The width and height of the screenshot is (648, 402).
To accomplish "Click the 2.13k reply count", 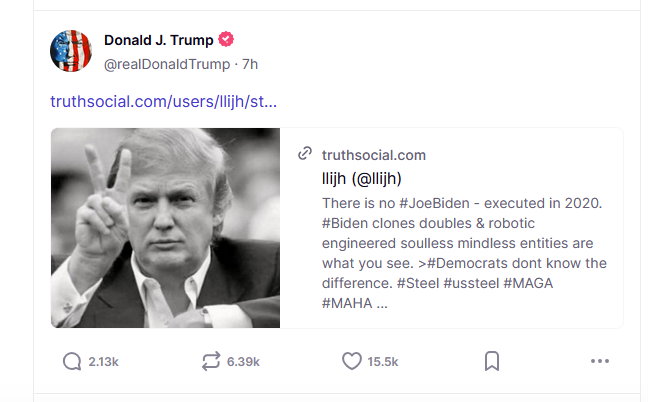I will click(103, 362).
